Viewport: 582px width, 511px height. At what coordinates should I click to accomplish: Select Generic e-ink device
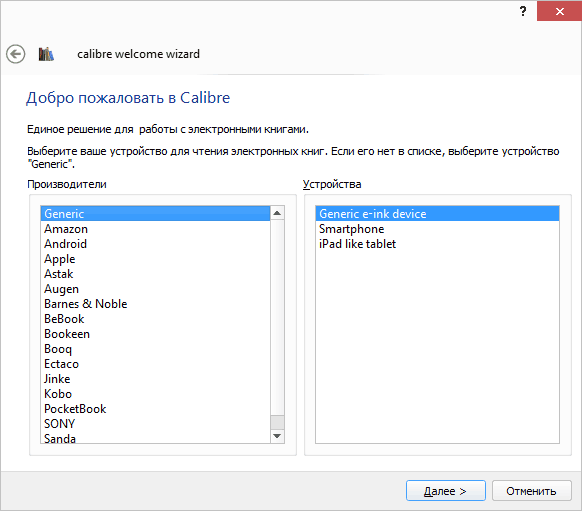437,214
